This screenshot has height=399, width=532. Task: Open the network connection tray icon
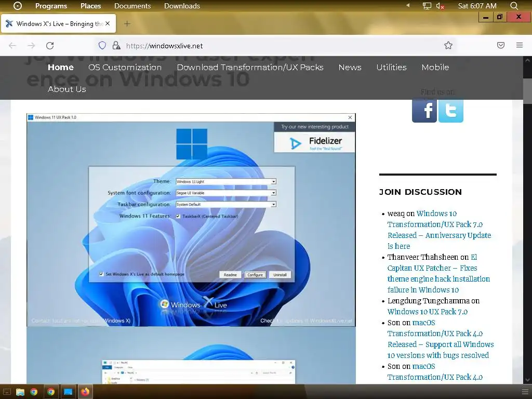pyautogui.click(x=427, y=6)
